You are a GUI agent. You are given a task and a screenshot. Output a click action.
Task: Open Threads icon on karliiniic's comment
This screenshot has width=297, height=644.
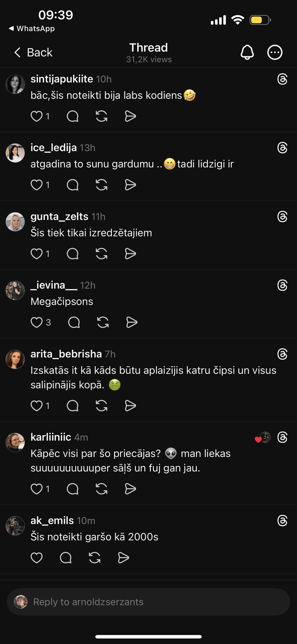coord(282,437)
